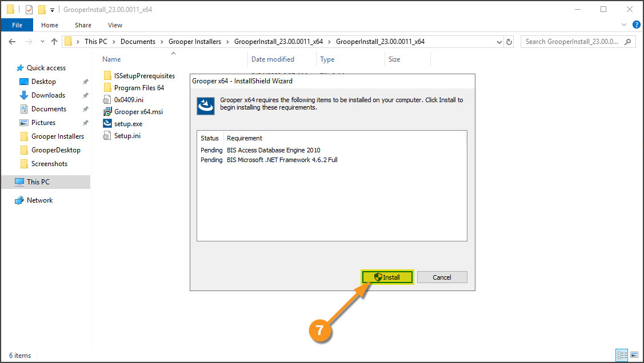This screenshot has height=363, width=644.
Task: Sort files by the Type column
Action: pyautogui.click(x=327, y=59)
